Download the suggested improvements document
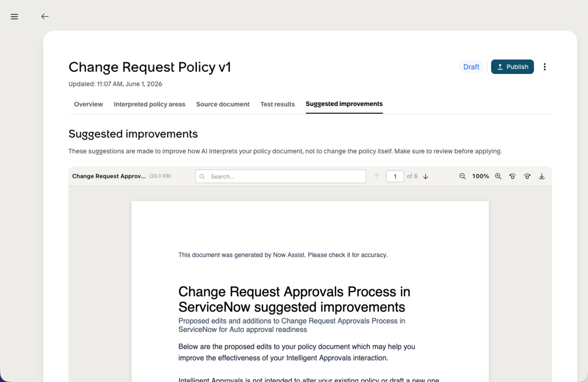The width and height of the screenshot is (588, 382). pos(541,177)
